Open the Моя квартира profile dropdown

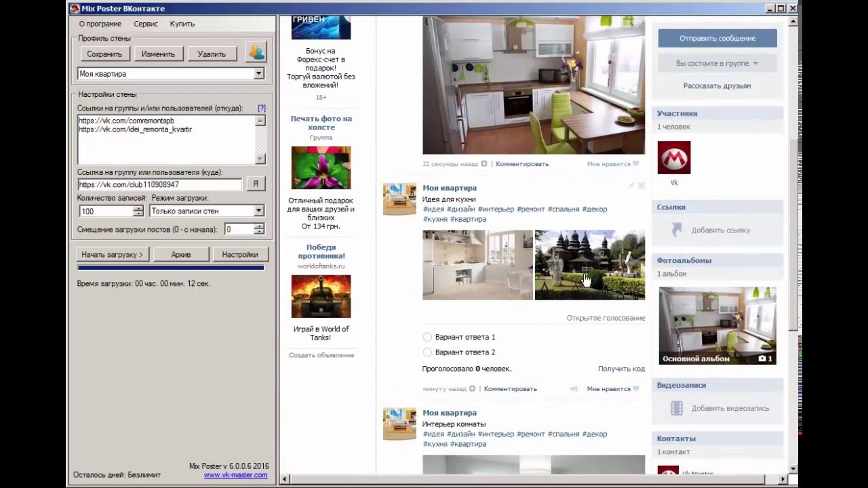(258, 74)
